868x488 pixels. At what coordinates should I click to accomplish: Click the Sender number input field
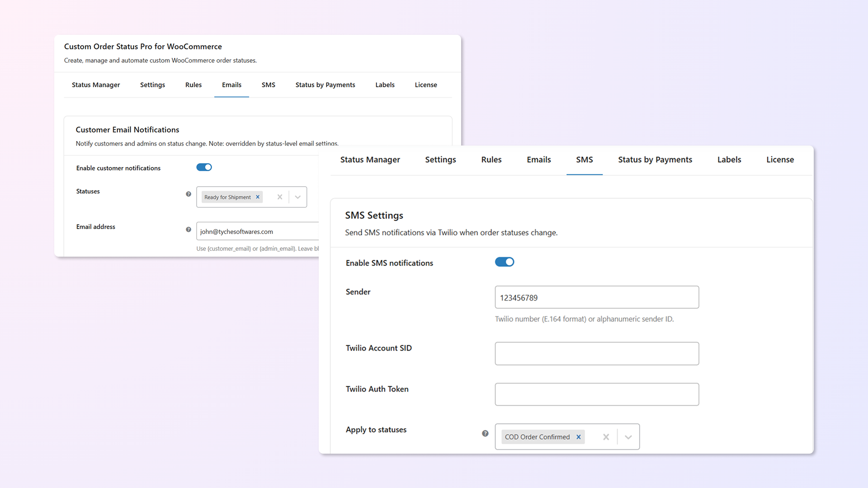point(597,297)
